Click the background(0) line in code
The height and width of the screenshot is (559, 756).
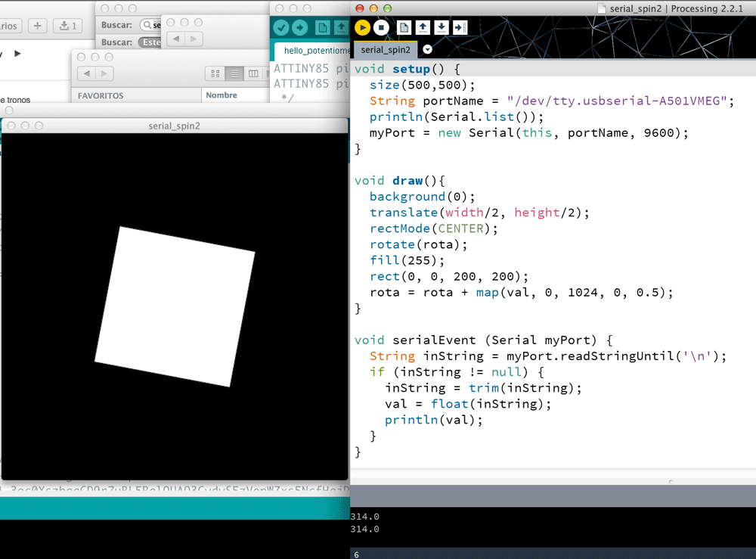pos(423,197)
